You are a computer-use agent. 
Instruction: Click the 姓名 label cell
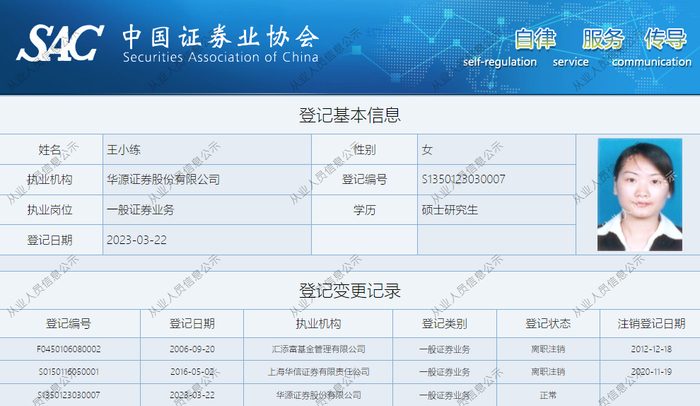tap(50, 150)
